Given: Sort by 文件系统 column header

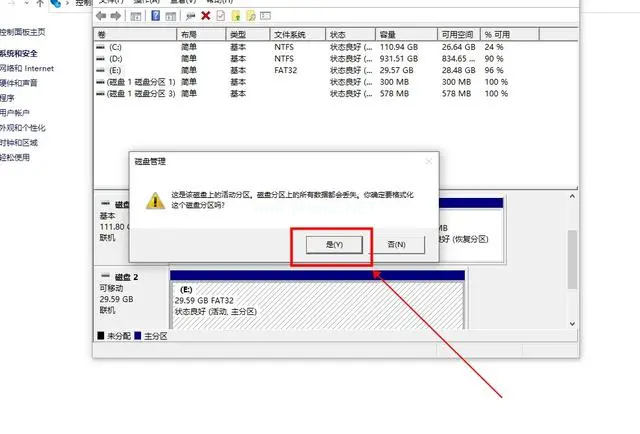Looking at the screenshot, I should click(290, 32).
